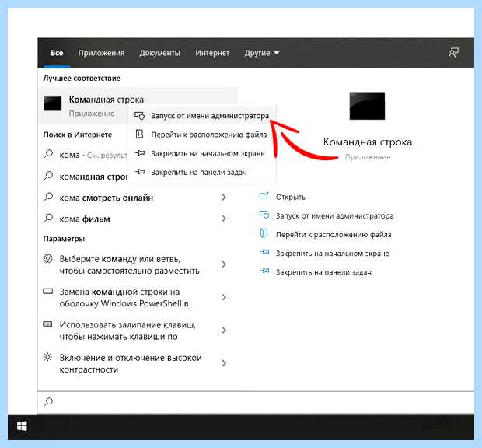Click 'Командная строка' title in right pane

coord(368,142)
